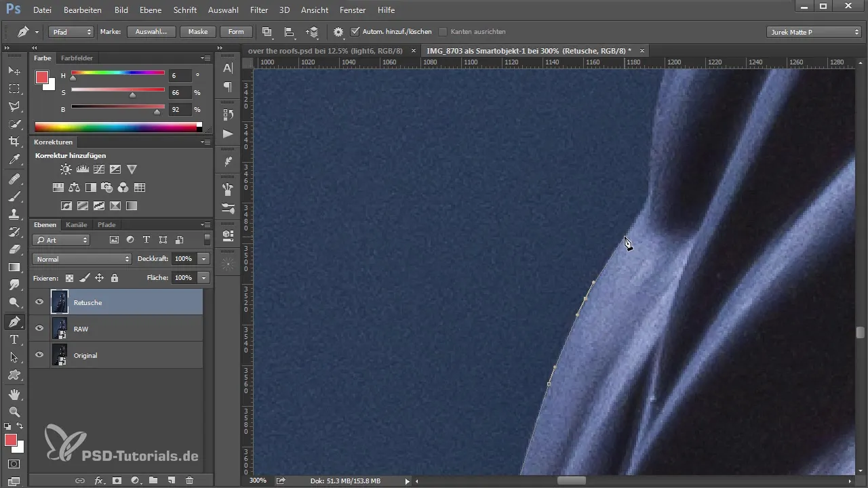
Task: Select the Rectangular Marquee tool
Action: point(14,88)
